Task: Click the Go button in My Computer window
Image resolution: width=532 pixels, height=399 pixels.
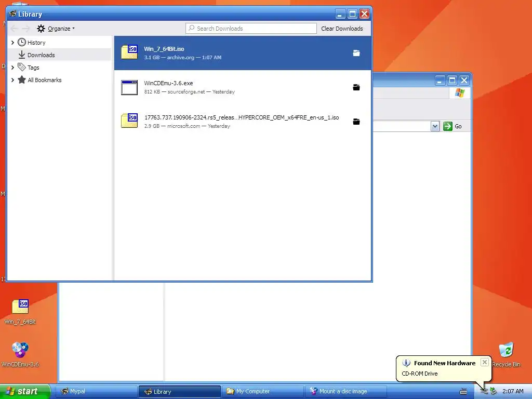Action: [453, 126]
